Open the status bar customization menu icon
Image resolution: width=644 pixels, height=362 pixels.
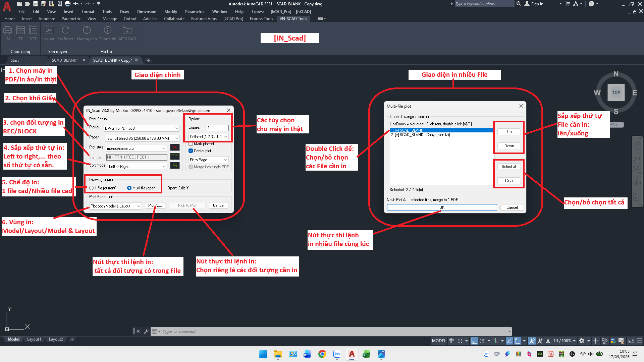639,341
